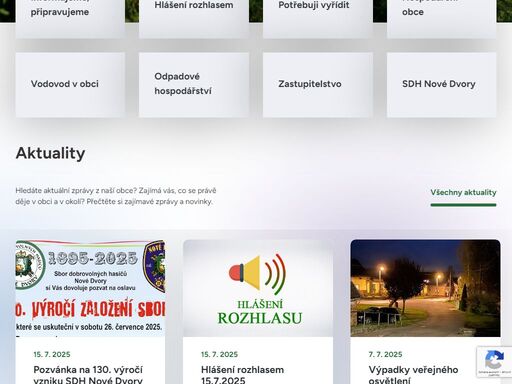Viewport: 512px width, 384px height.
Task: Open the night street lighting photo
Action: [x=425, y=288]
